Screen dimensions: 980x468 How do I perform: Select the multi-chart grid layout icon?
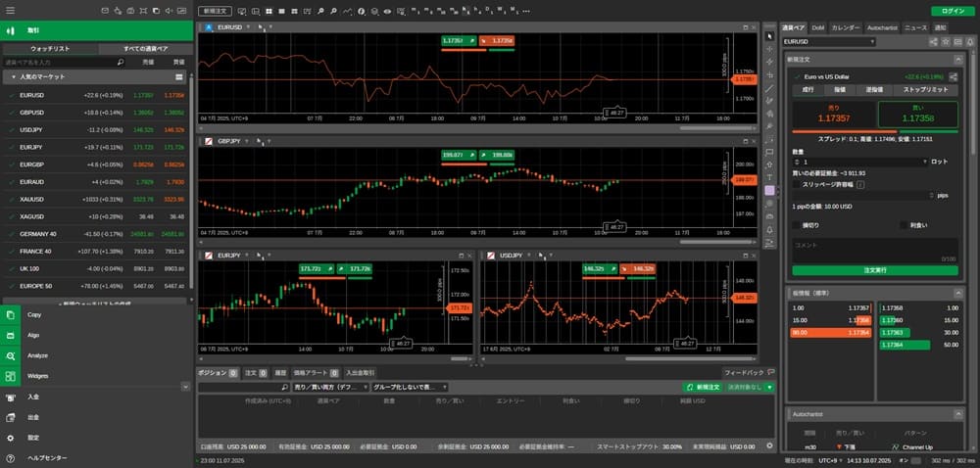tap(269, 11)
